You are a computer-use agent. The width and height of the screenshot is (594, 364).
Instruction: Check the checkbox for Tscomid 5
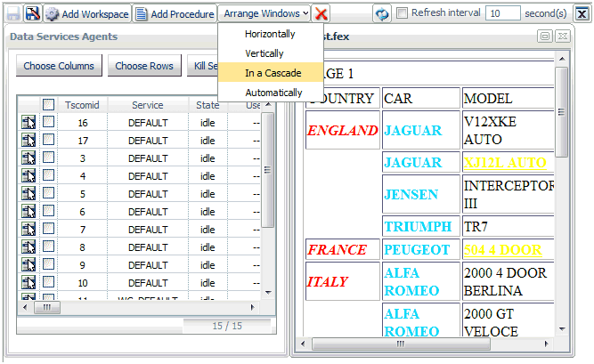(48, 193)
